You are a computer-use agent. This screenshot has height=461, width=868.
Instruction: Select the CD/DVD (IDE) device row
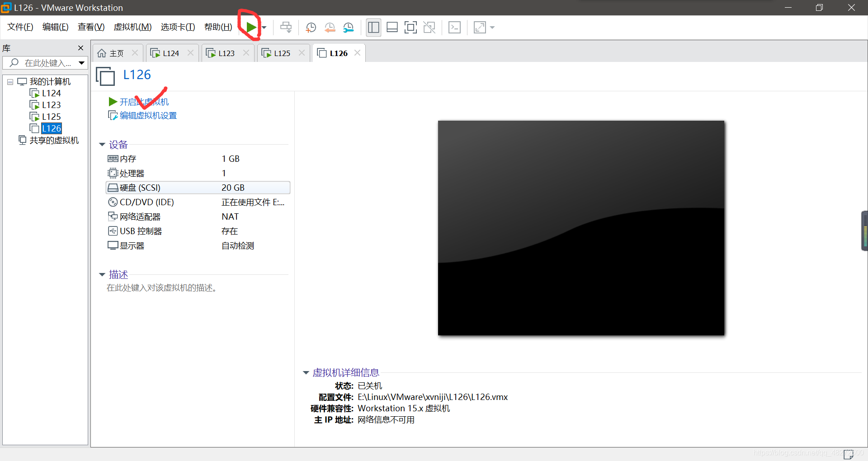point(198,202)
